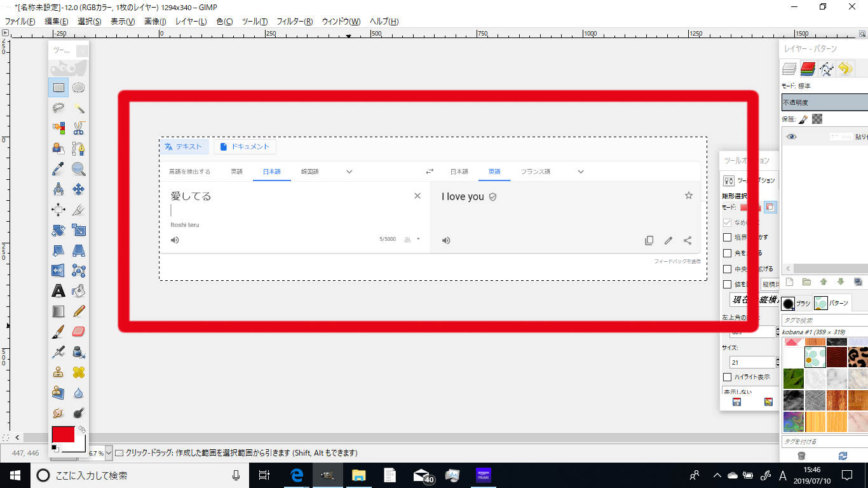Select the Scale tool
Viewport: 868px width, 488px height.
(79, 230)
